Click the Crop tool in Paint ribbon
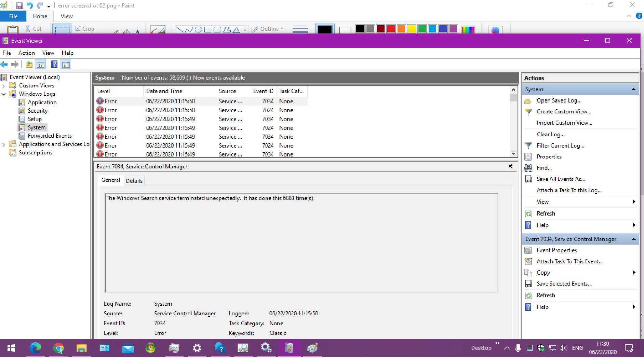This screenshot has width=644, height=358. pyautogui.click(x=84, y=29)
